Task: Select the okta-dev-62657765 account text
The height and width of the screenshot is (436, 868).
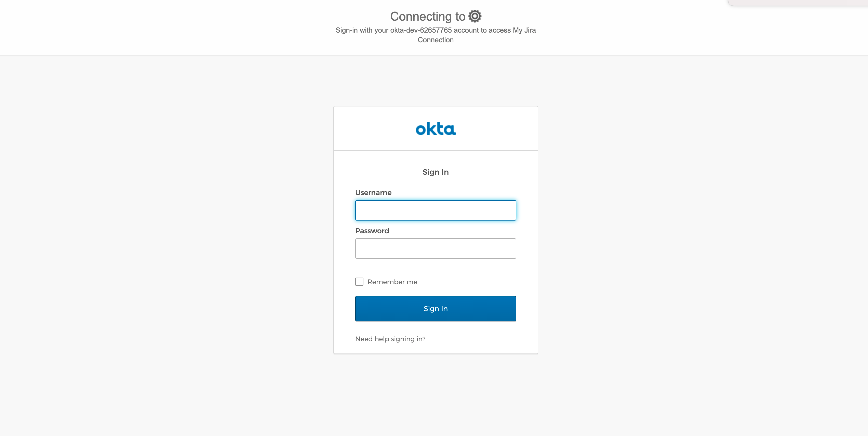Action: point(421,30)
